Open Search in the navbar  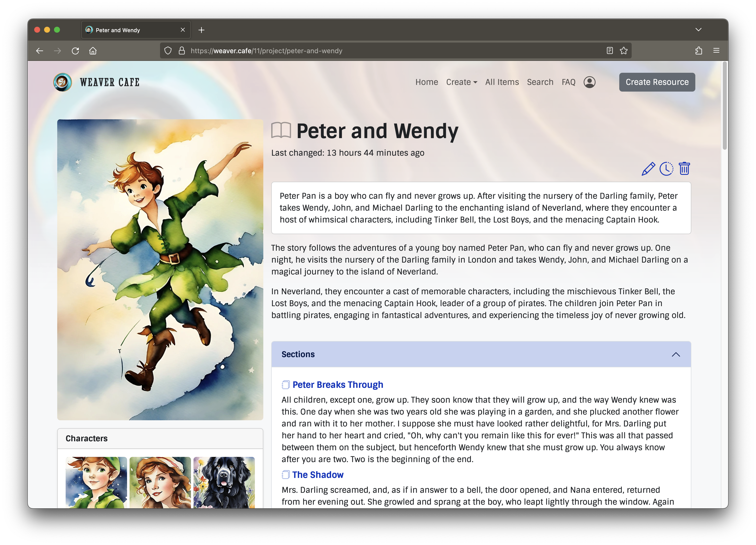click(x=540, y=82)
